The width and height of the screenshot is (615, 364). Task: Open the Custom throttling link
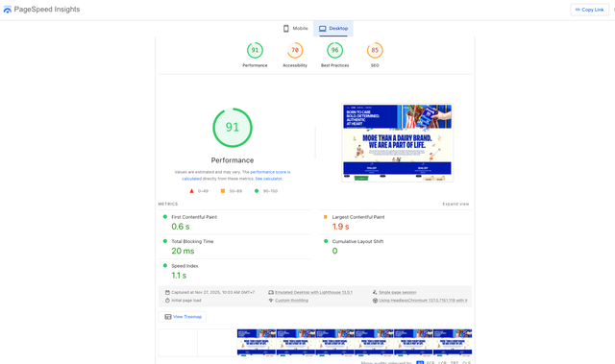(291, 301)
